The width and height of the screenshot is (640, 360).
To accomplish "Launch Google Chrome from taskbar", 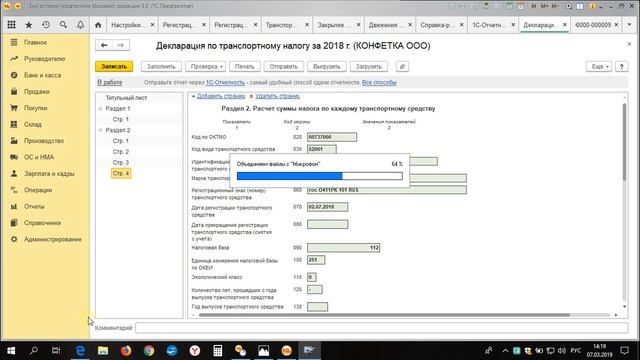I will [149, 350].
